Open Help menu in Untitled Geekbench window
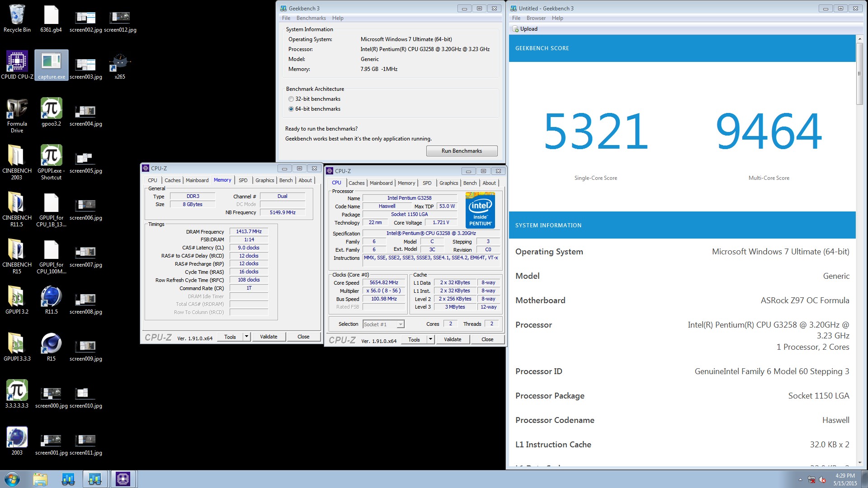Image resolution: width=868 pixels, height=488 pixels. tap(557, 18)
